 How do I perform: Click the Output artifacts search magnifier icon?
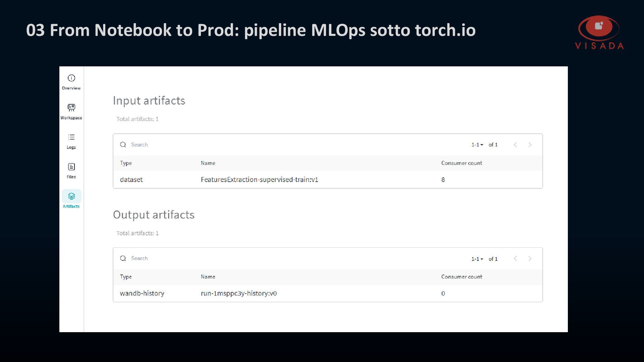pos(123,258)
